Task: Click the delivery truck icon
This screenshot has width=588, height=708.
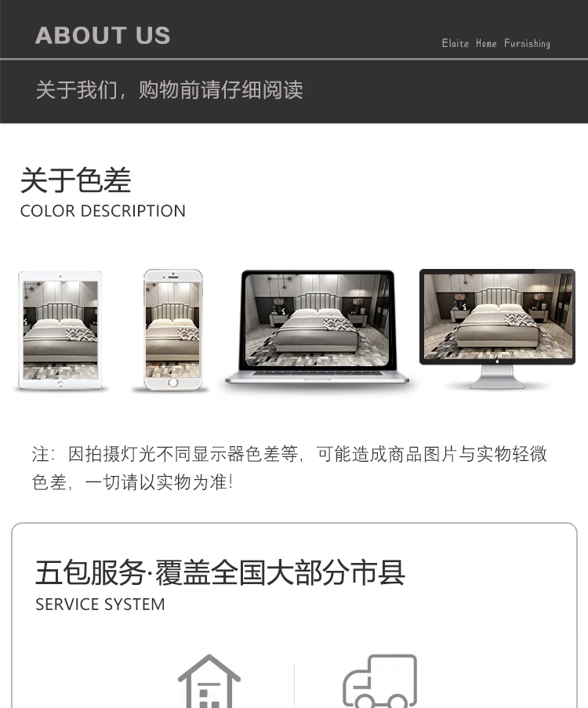Action: pos(379,681)
